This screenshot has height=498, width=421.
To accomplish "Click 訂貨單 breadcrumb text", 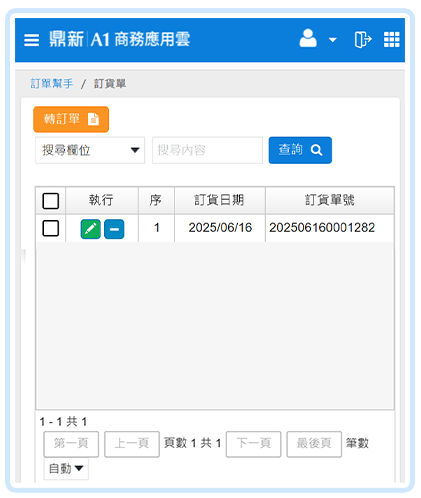I will point(110,83).
